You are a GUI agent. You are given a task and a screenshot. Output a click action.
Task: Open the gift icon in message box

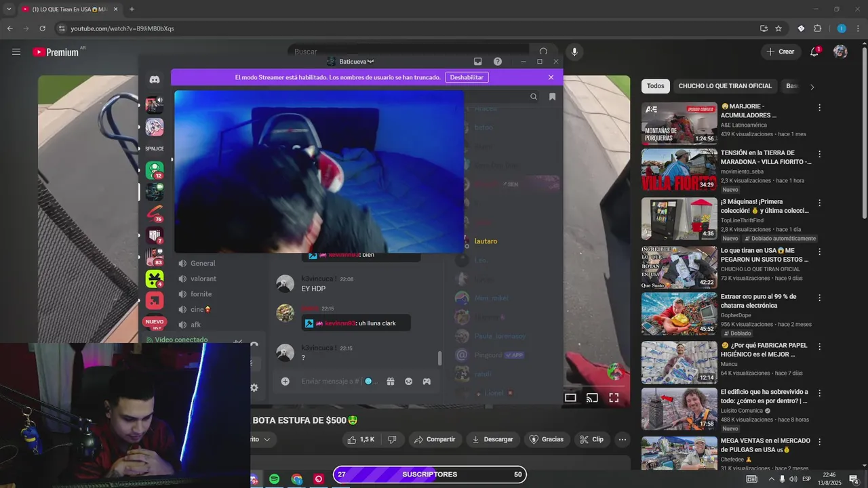(391, 382)
